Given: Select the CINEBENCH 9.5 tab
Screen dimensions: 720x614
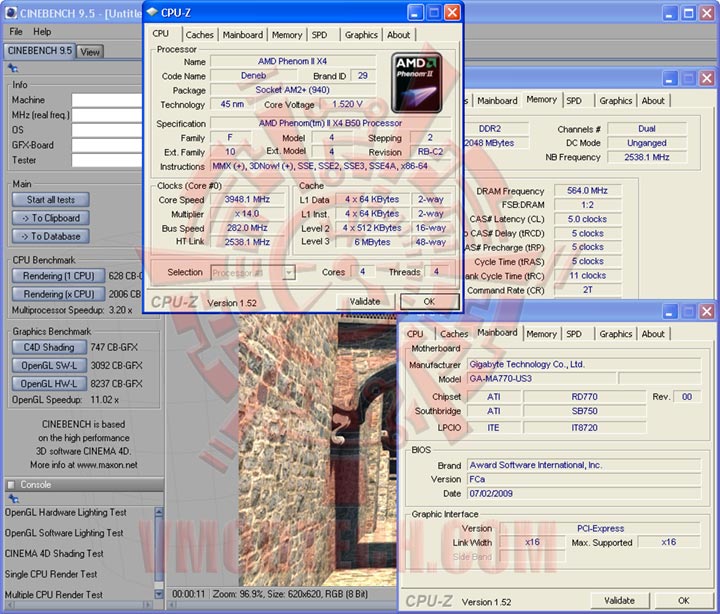Looking at the screenshot, I should click(x=40, y=51).
